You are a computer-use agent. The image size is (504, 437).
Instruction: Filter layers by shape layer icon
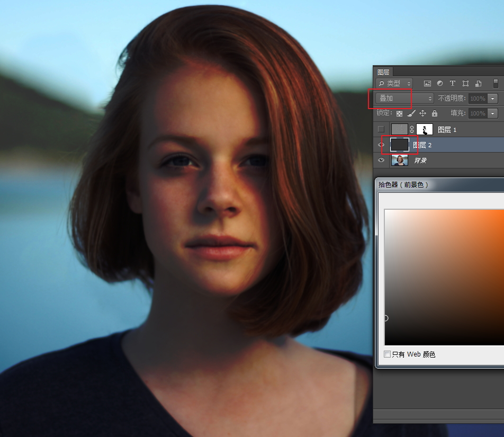465,84
